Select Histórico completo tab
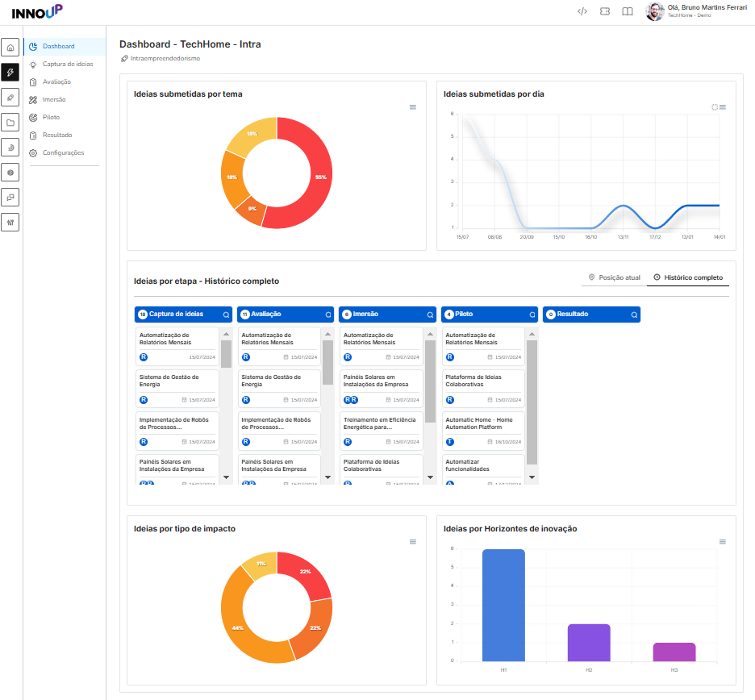The image size is (755, 700). [687, 277]
